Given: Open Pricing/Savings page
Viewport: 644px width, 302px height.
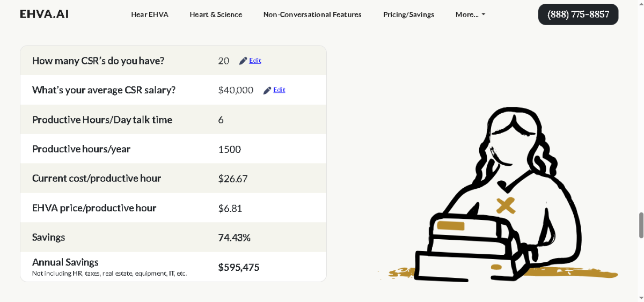Looking at the screenshot, I should click(408, 14).
